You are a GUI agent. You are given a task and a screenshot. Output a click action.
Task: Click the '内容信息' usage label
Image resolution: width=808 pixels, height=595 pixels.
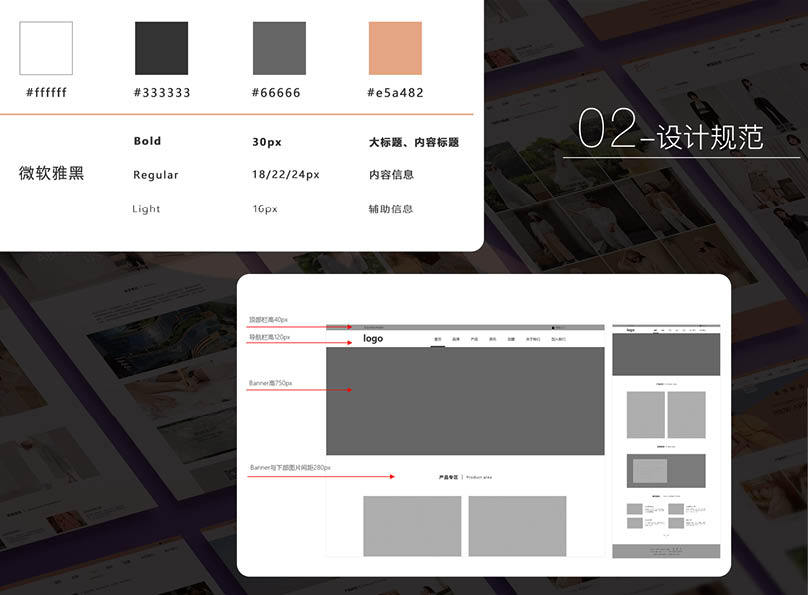391,175
